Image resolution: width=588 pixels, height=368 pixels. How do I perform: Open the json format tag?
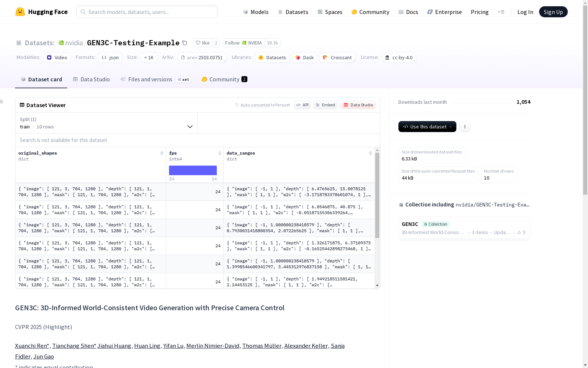(110, 57)
